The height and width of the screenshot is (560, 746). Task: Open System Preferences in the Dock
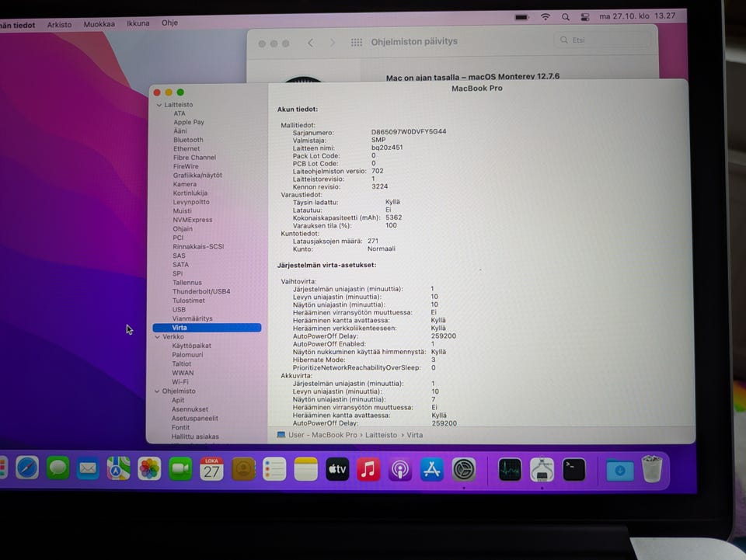pyautogui.click(x=464, y=470)
